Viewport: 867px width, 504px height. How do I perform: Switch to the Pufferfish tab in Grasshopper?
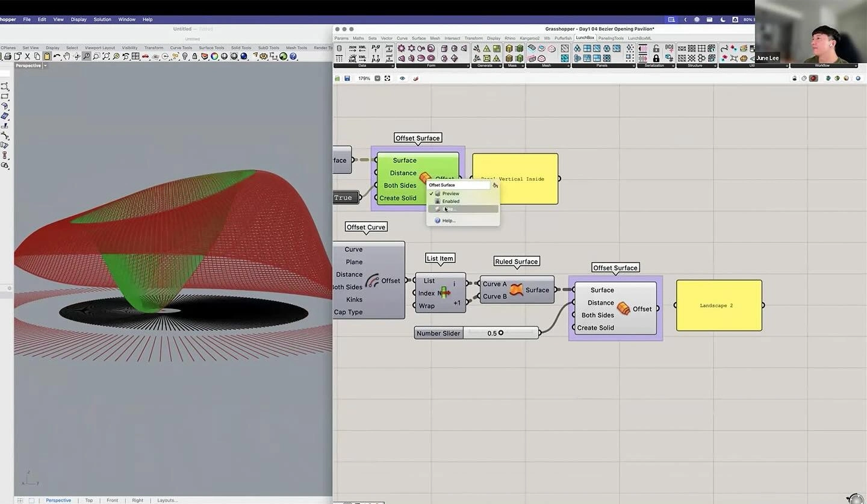click(x=564, y=39)
